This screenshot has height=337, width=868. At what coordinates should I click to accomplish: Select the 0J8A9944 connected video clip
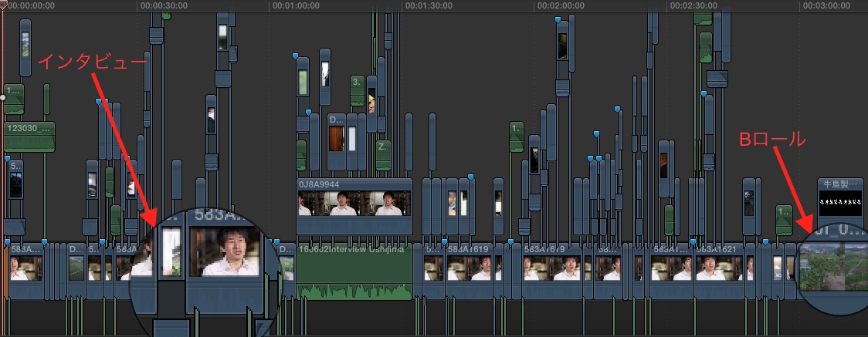[354, 205]
